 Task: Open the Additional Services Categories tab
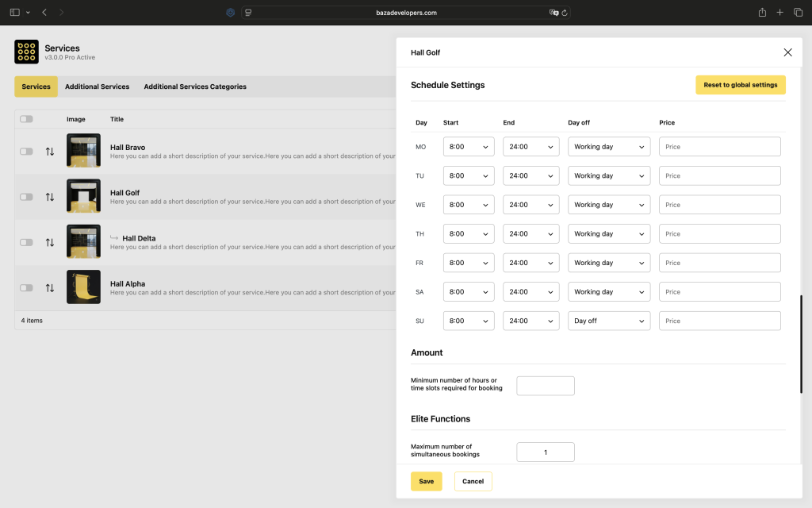(195, 87)
